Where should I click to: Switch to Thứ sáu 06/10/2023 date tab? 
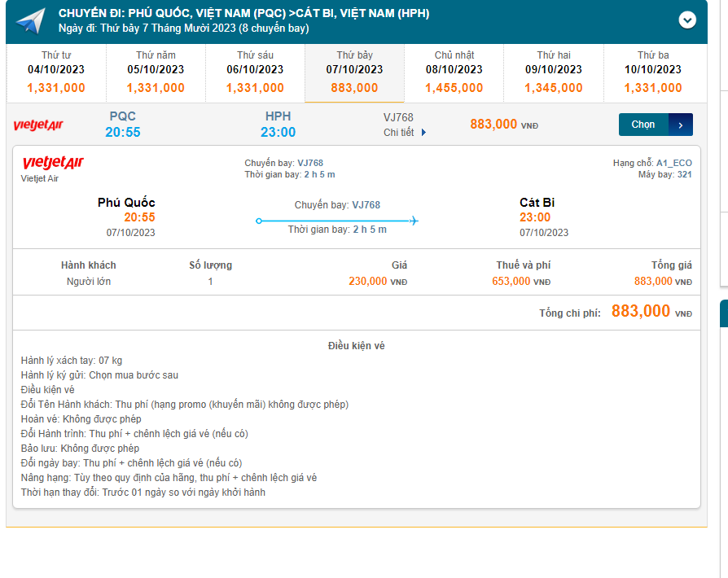[x=255, y=72]
